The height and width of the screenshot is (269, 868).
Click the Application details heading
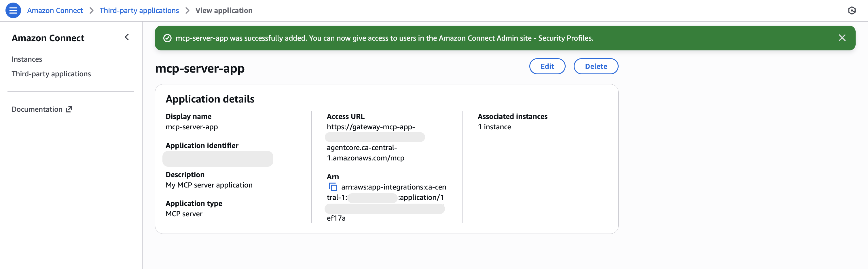[210, 99]
